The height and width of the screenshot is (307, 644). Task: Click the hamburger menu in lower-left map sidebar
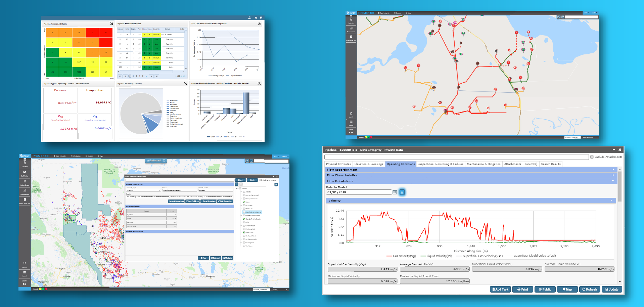25,160
